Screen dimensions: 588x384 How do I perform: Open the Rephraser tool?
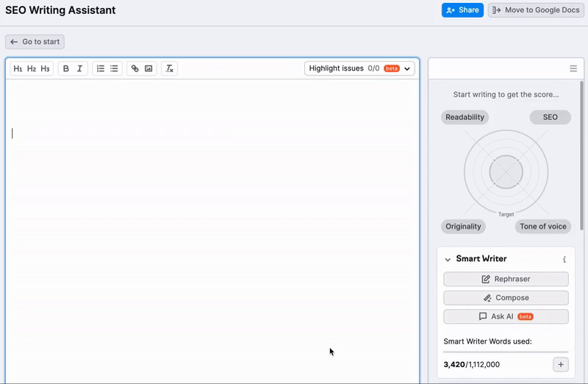point(506,280)
